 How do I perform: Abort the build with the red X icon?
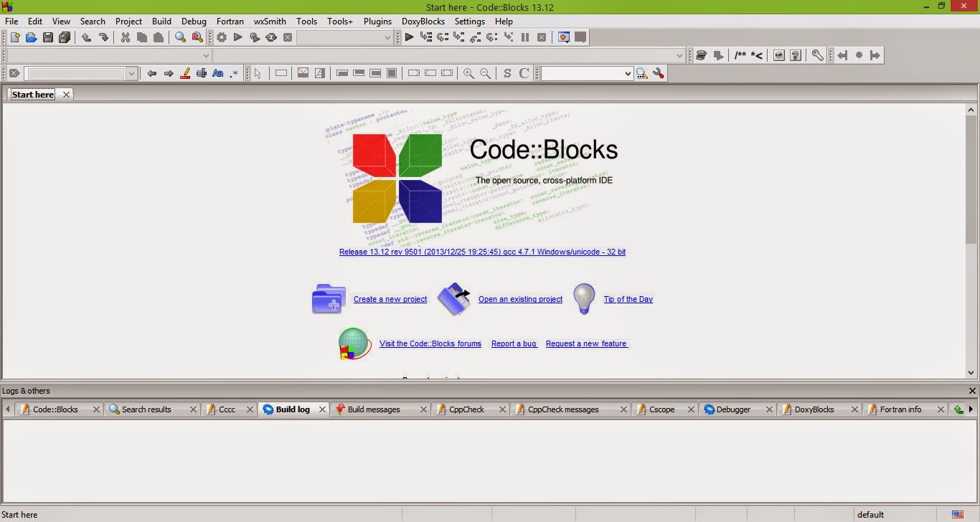point(288,37)
